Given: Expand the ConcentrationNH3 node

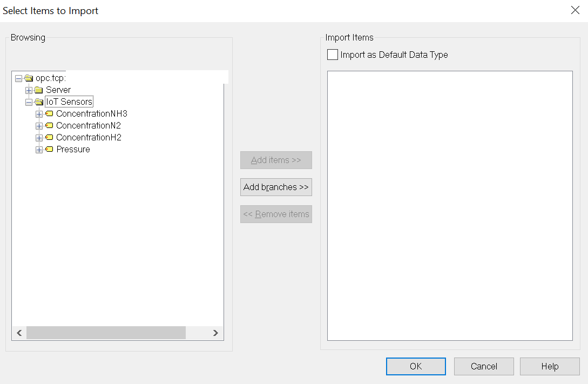Looking at the screenshot, I should [39, 114].
